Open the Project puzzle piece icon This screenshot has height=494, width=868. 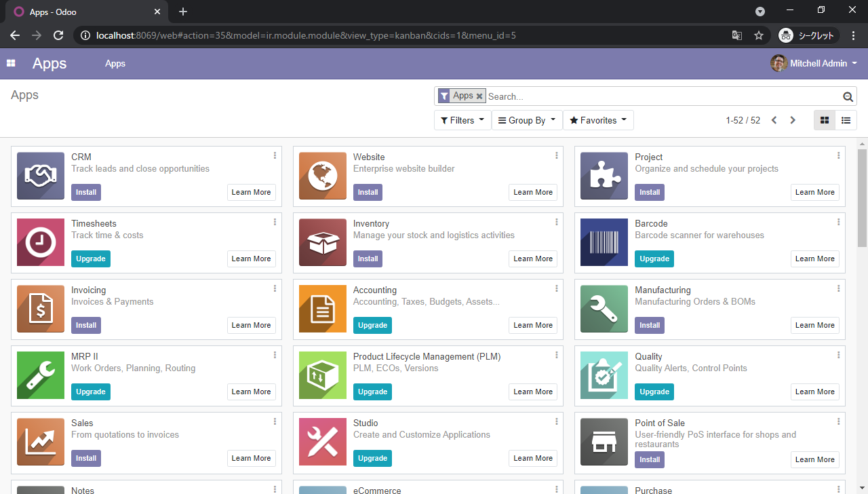pyautogui.click(x=604, y=176)
